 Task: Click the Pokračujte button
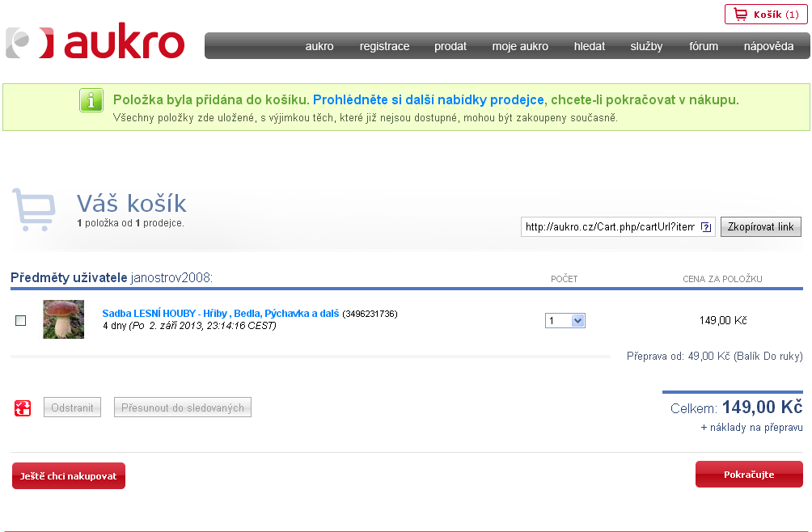click(749, 474)
